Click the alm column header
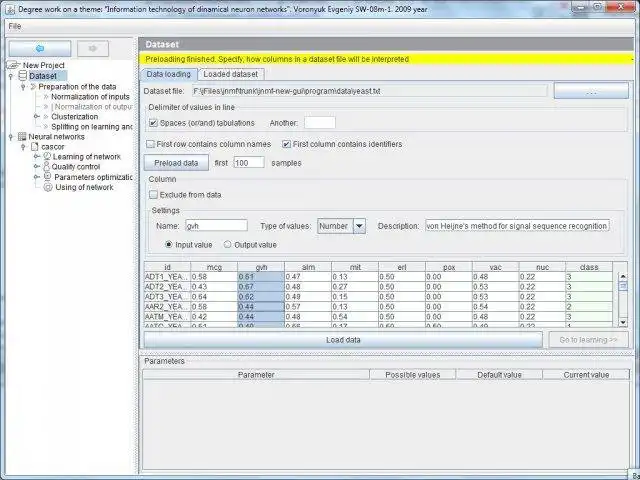Screen dimensions: 640x480 308,267
